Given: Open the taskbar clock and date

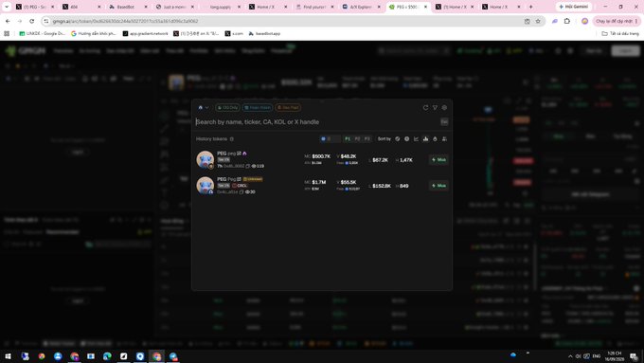Looking at the screenshot, I should (615, 356).
